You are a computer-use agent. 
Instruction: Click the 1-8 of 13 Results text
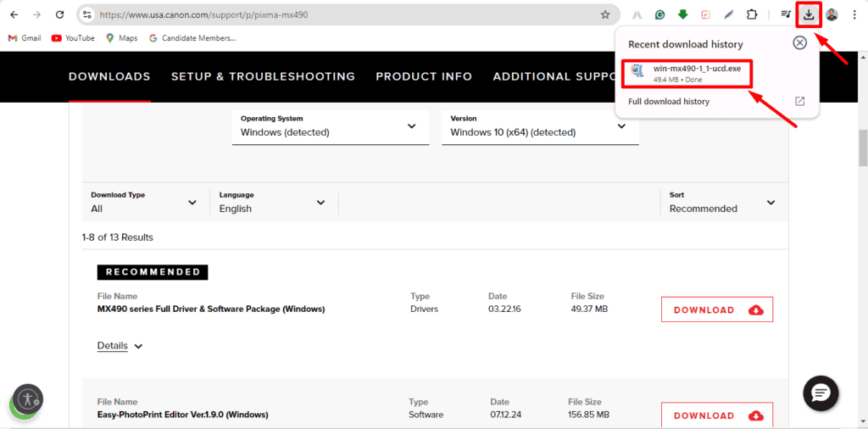pos(117,237)
